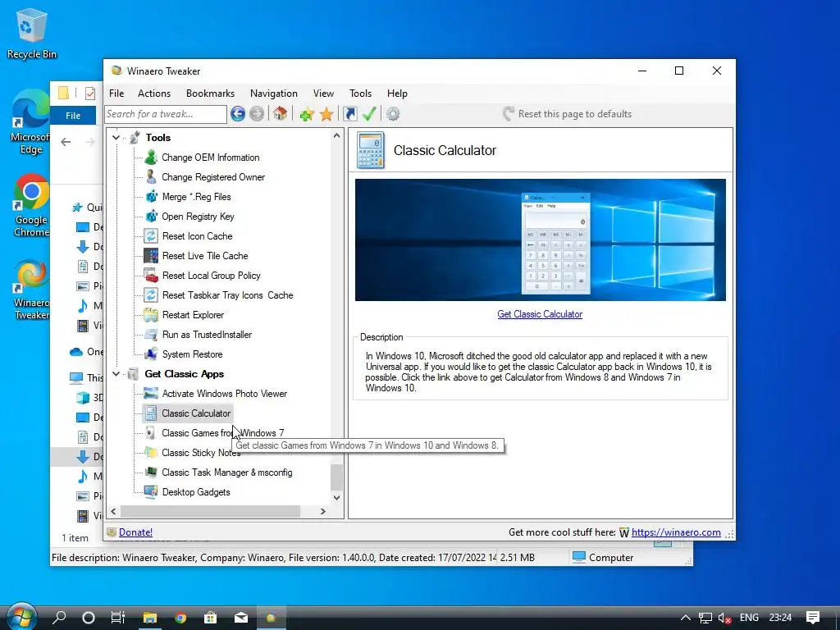This screenshot has width=840, height=630.
Task: Open settings via the gear toolbar icon
Action: (x=393, y=113)
